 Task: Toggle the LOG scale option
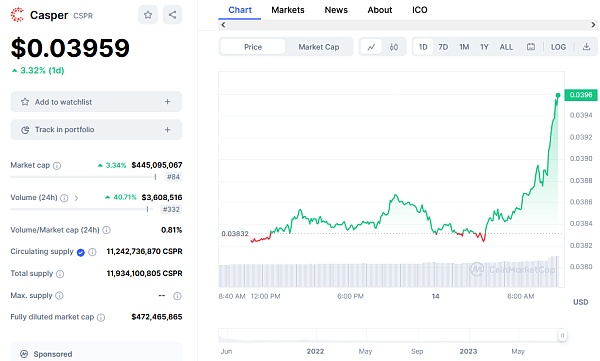(x=558, y=47)
